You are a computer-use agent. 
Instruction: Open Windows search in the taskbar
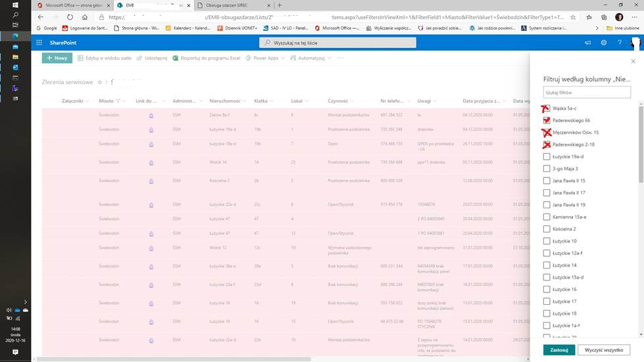pos(15,15)
